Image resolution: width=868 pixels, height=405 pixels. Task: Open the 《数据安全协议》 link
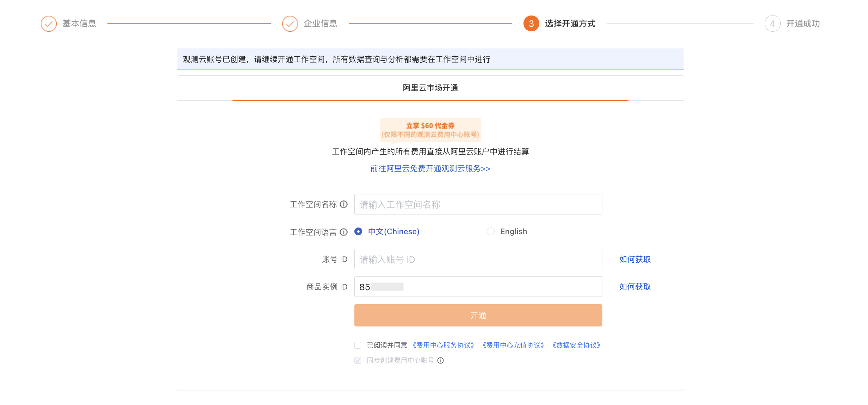click(x=576, y=345)
